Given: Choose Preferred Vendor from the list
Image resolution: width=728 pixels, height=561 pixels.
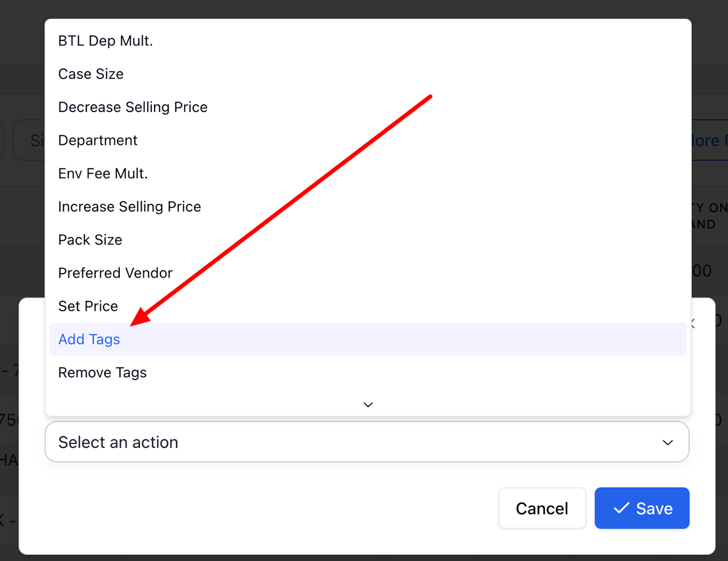Looking at the screenshot, I should pos(115,273).
